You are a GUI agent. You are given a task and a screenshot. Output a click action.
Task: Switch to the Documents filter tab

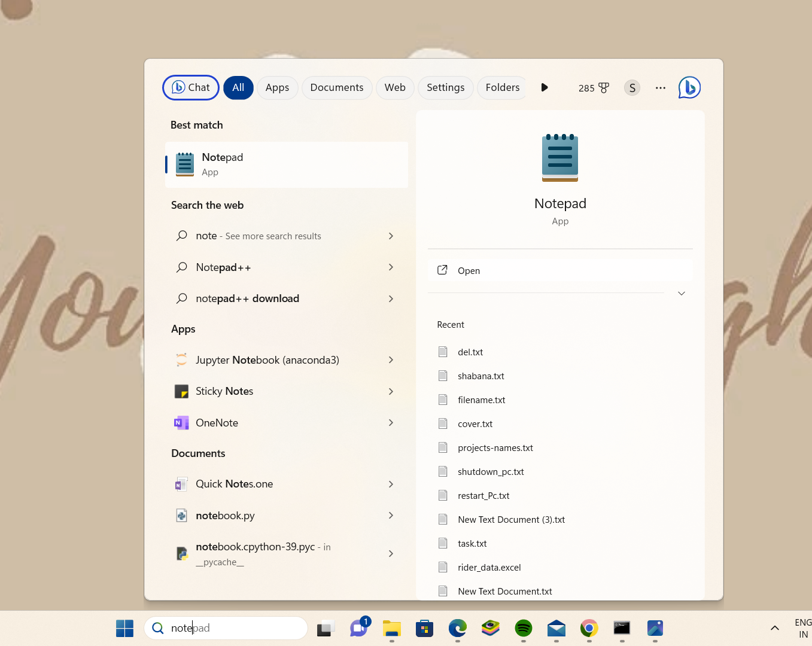tap(337, 87)
